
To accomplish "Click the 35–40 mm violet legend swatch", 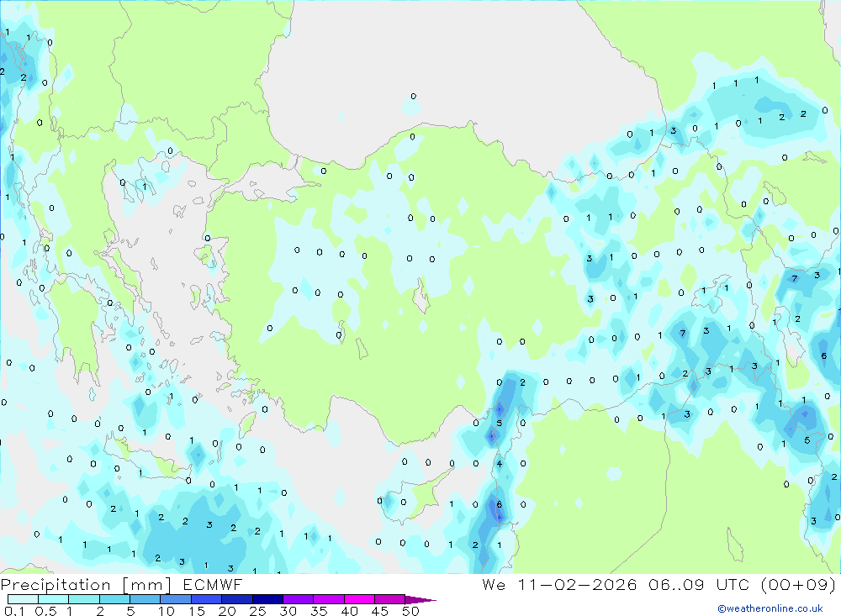I will (x=328, y=599).
